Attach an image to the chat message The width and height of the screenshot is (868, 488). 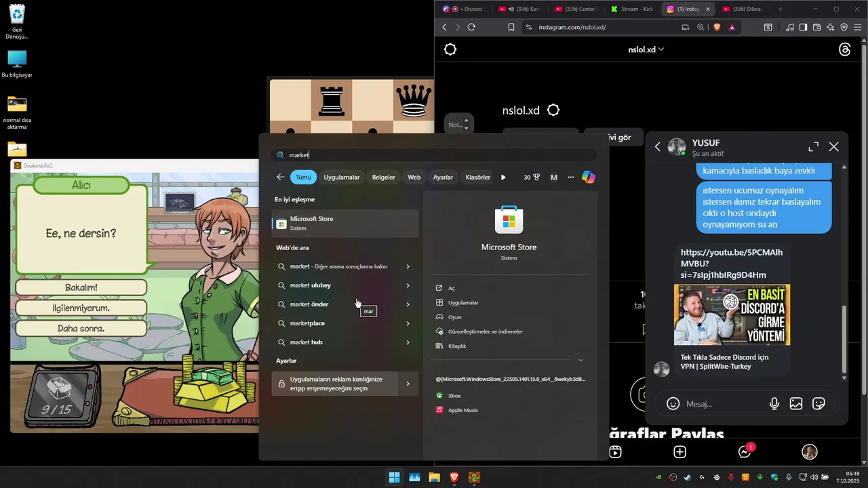796,404
